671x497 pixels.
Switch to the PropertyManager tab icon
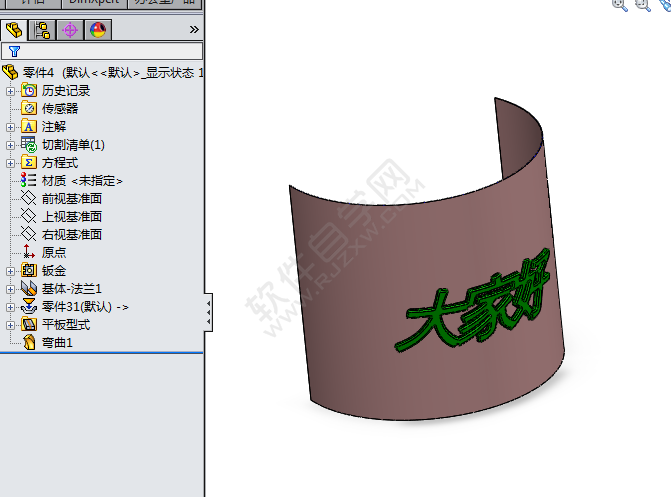[42, 29]
